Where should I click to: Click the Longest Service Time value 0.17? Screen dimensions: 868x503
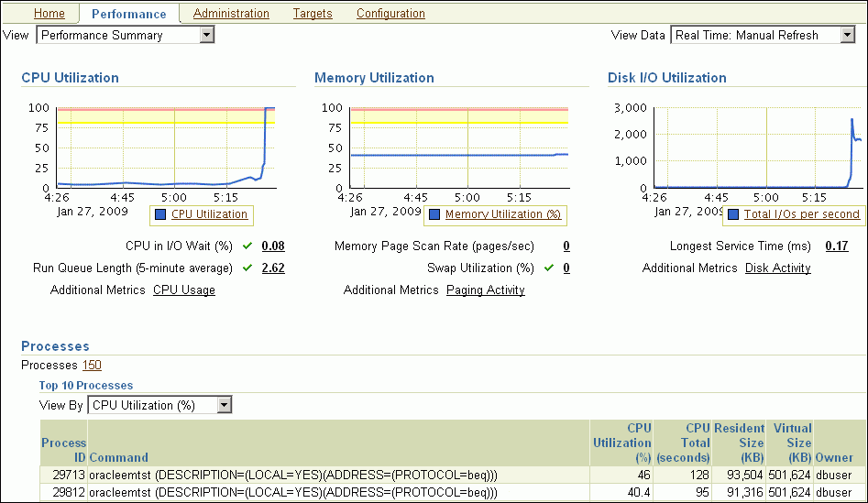pyautogui.click(x=836, y=246)
